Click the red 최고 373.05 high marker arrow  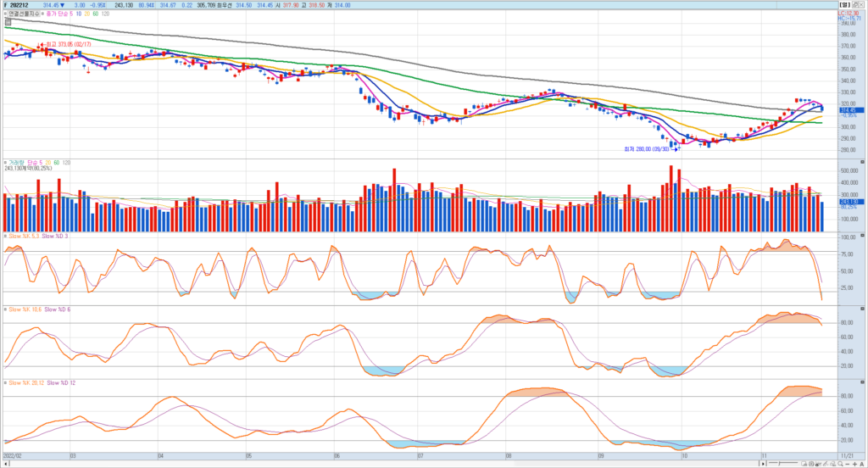click(42, 44)
